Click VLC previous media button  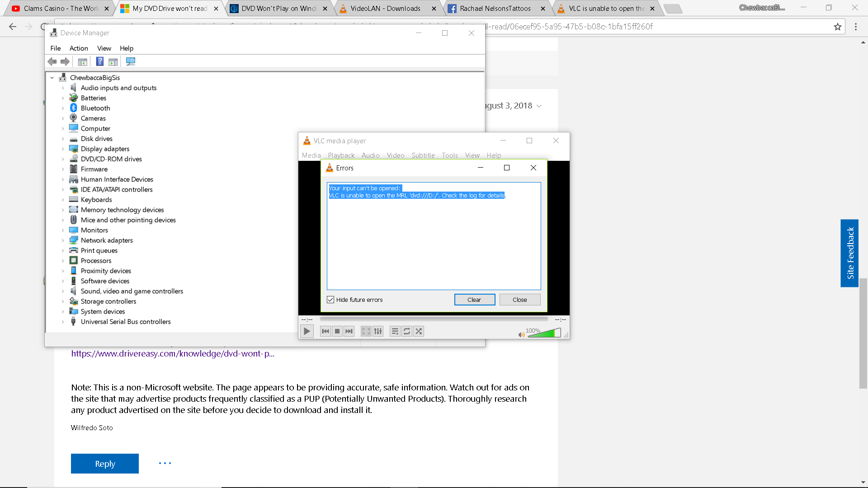[x=325, y=331]
